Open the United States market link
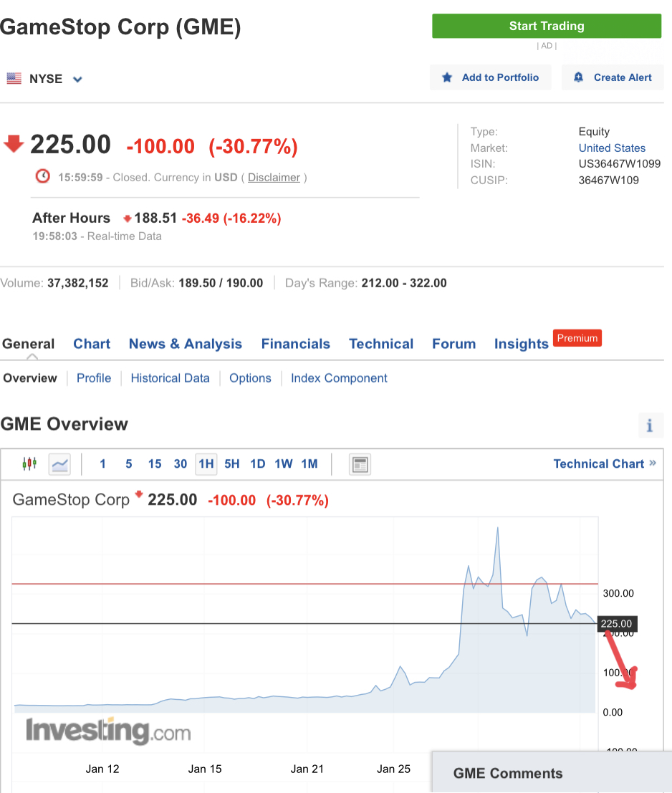This screenshot has width=672, height=793. click(612, 148)
